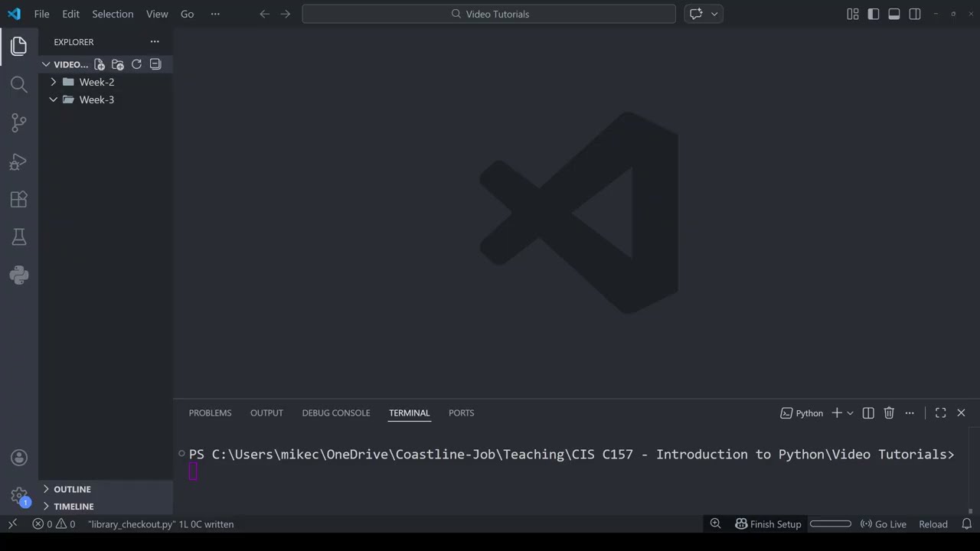The height and width of the screenshot is (551, 980).
Task: Close the terminal panel
Action: tap(962, 413)
